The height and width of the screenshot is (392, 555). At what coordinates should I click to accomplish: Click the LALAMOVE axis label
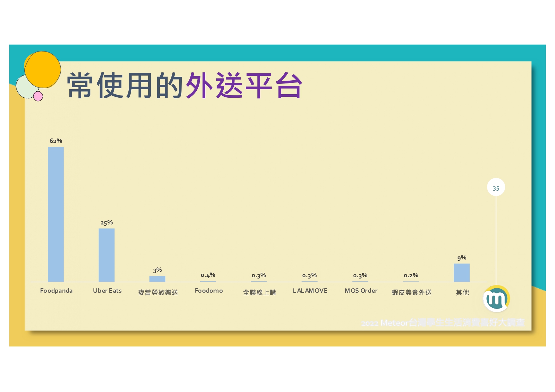coord(310,291)
